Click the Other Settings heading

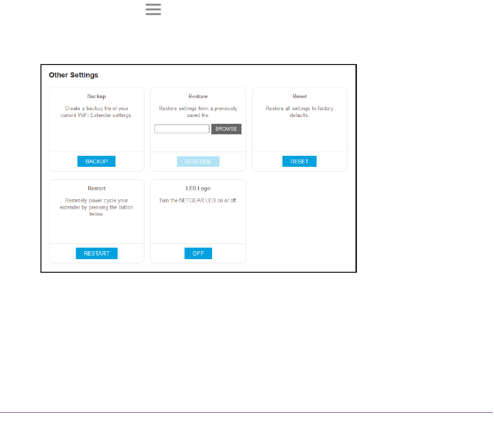pos(73,75)
